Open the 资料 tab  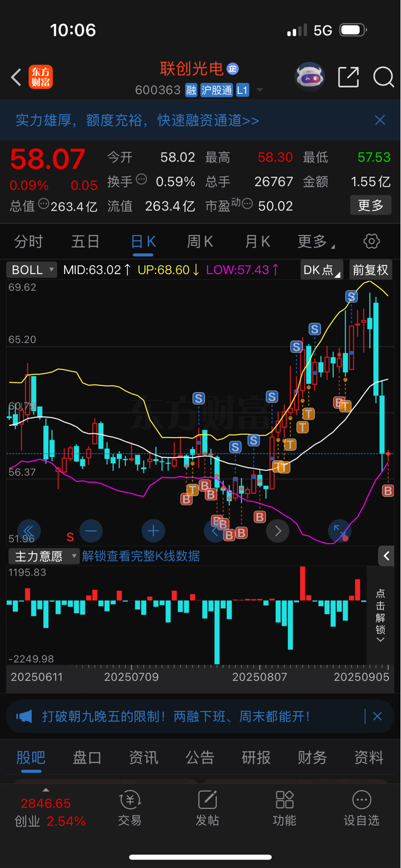(x=369, y=757)
